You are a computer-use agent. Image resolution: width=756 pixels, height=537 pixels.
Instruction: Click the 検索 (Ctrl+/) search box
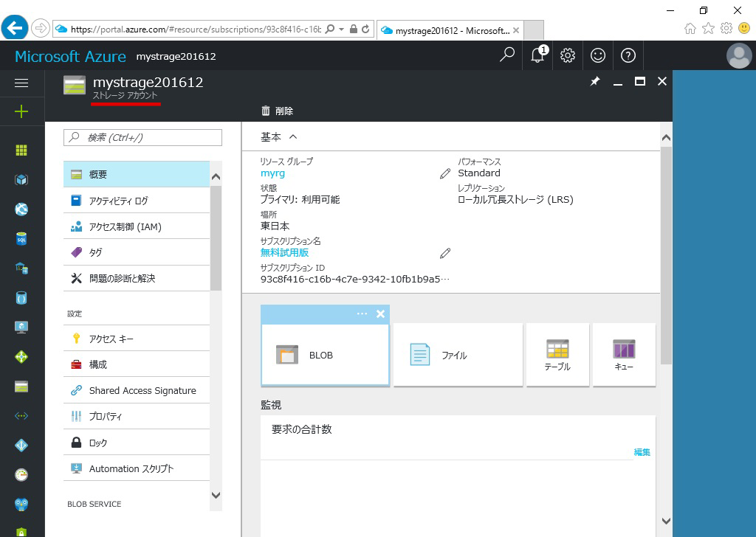(x=142, y=138)
